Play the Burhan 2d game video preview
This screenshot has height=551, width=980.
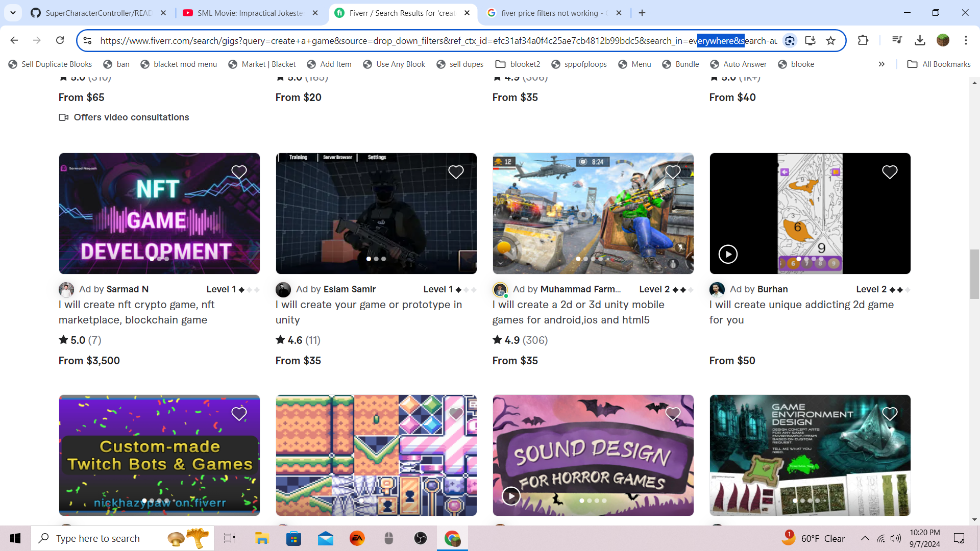pyautogui.click(x=728, y=254)
